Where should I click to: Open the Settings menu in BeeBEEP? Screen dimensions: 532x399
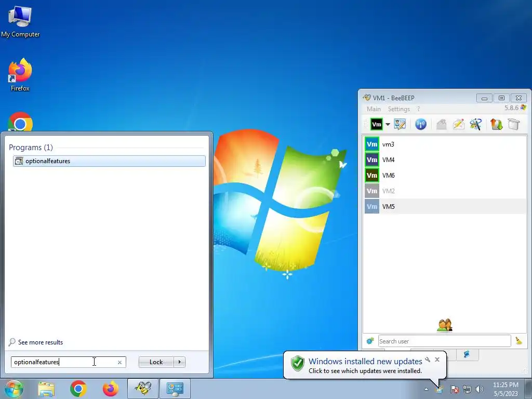[398, 109]
